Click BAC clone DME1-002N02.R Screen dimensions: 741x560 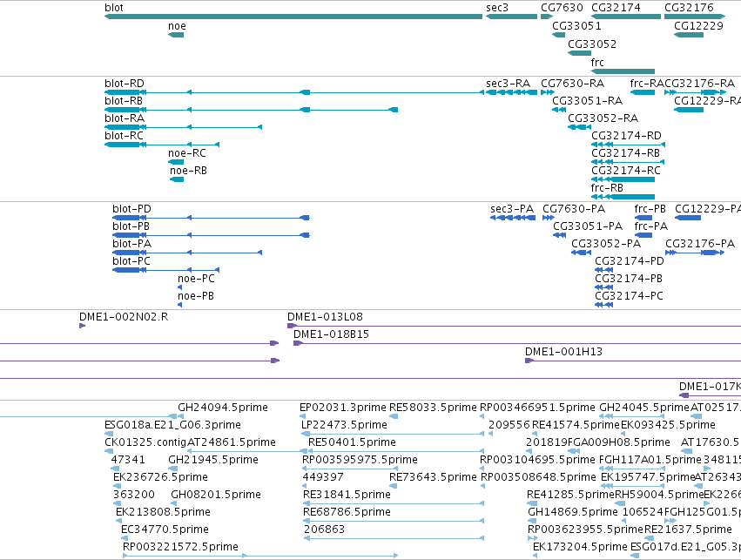click(82, 326)
